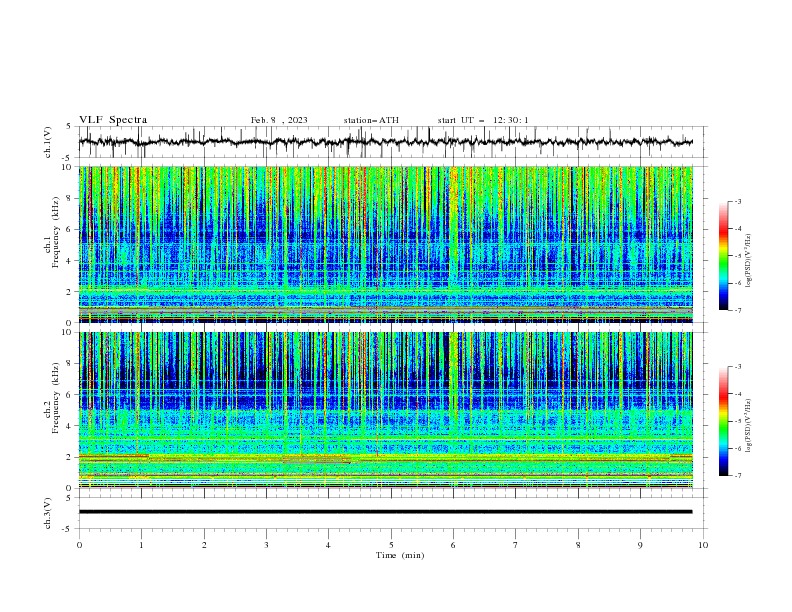Click the log(PSD) label beside ch.1 colorbar
This screenshot has width=792, height=612.
(749, 261)
